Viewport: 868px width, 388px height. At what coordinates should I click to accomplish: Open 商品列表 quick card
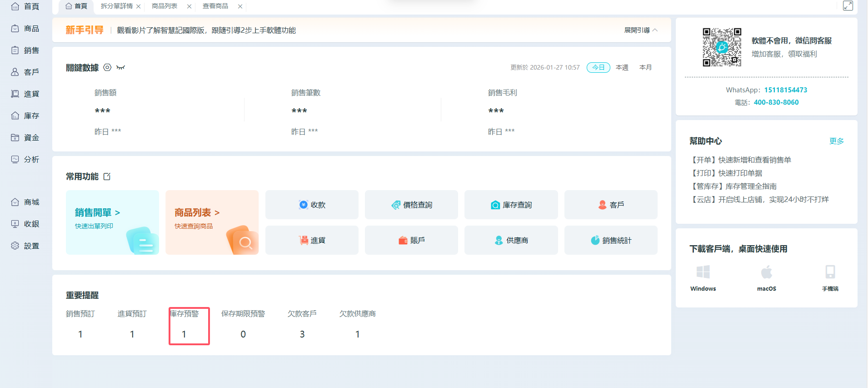[x=212, y=222]
